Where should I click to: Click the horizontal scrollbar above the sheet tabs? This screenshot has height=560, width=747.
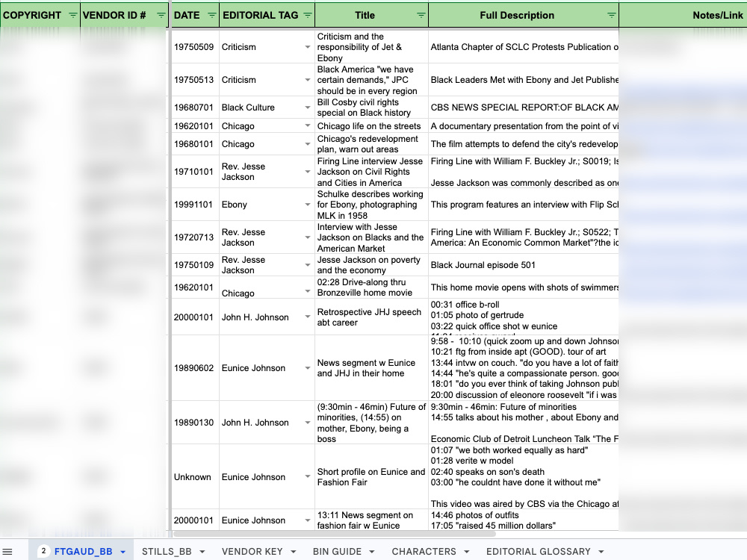coord(333,534)
